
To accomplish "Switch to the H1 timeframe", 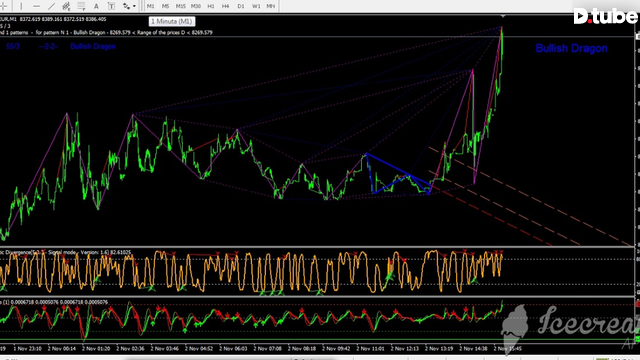I will (211, 6).
